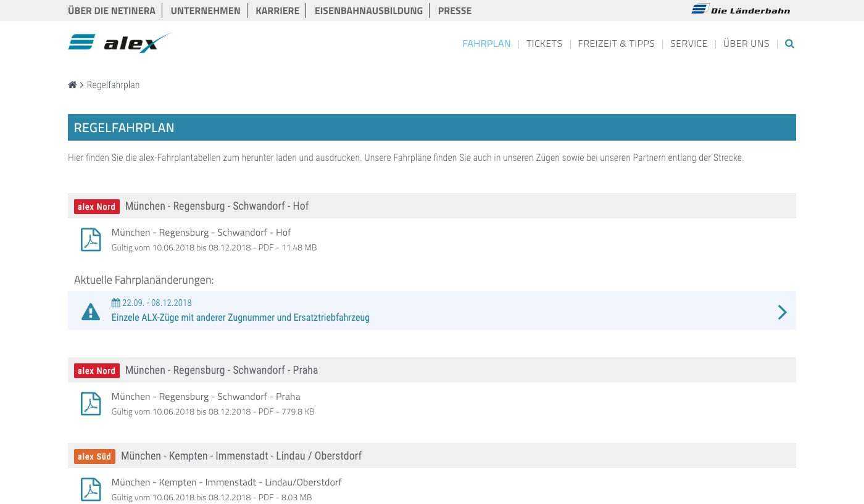Open the FREIZEIT & TIPPS menu
This screenshot has width=864, height=504.
(x=616, y=44)
